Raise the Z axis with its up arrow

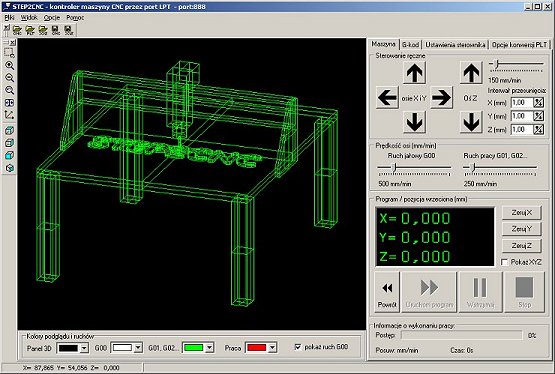[471, 73]
